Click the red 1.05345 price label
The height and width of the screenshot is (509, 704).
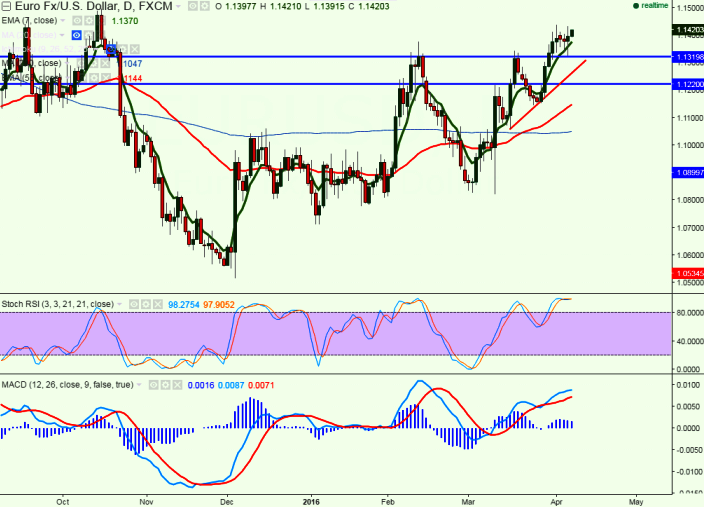point(689,273)
